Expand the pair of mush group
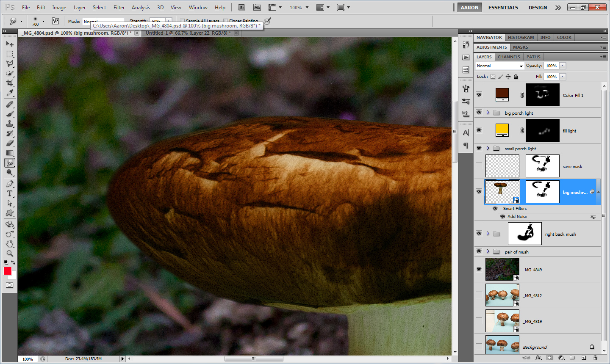This screenshot has height=364, width=610. (x=488, y=251)
